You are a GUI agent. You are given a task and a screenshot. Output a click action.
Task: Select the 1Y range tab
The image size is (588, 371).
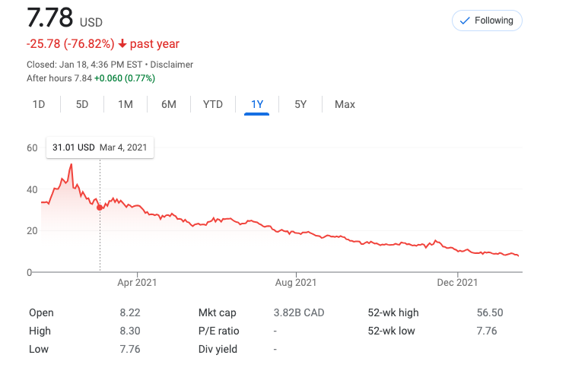(x=257, y=104)
